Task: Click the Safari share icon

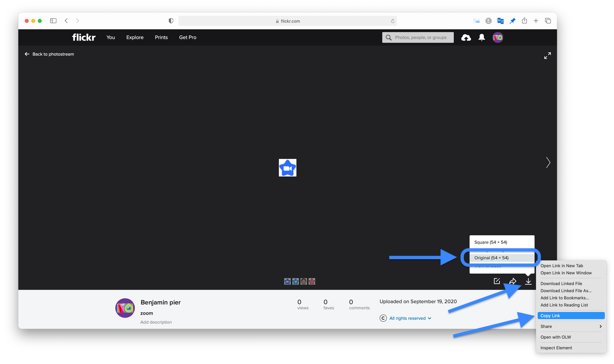Action: pos(524,20)
